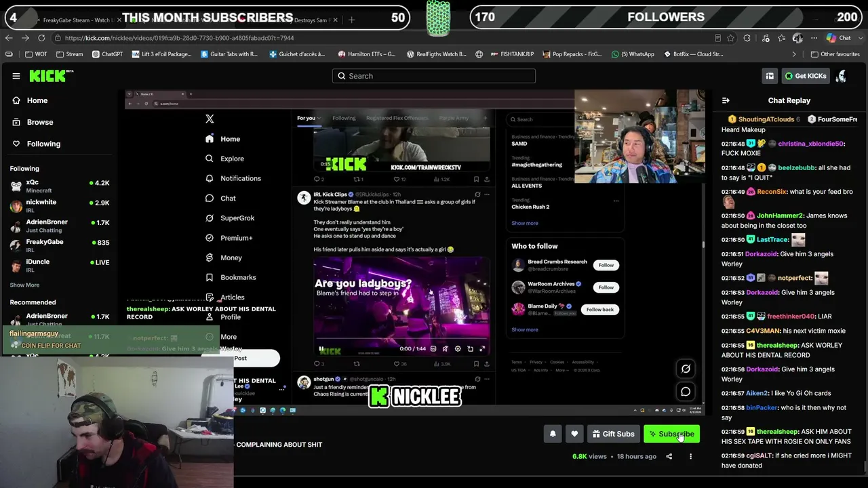Show more bookmarks with the overflow chevron
The image size is (868, 488).
pos(794,54)
